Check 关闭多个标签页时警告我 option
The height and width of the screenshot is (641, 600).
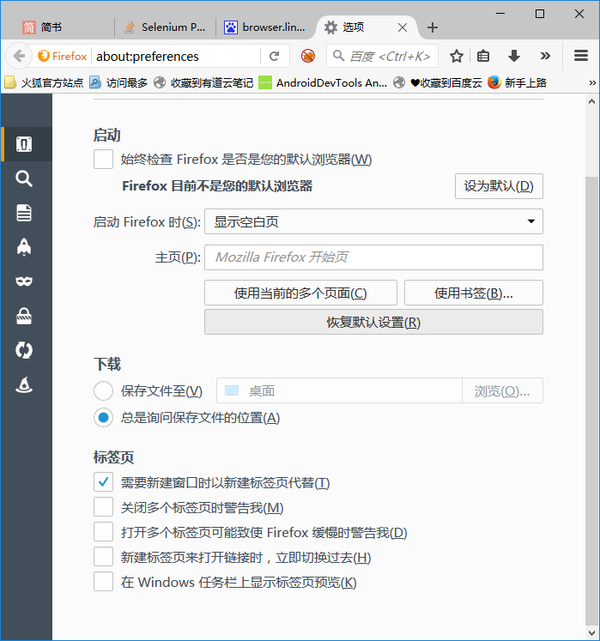[x=103, y=507]
